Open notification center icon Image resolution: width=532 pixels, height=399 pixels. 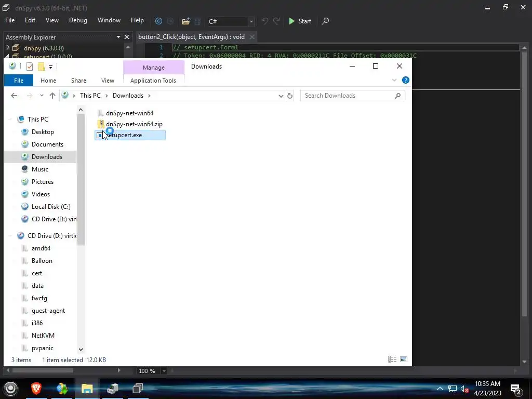(x=516, y=389)
